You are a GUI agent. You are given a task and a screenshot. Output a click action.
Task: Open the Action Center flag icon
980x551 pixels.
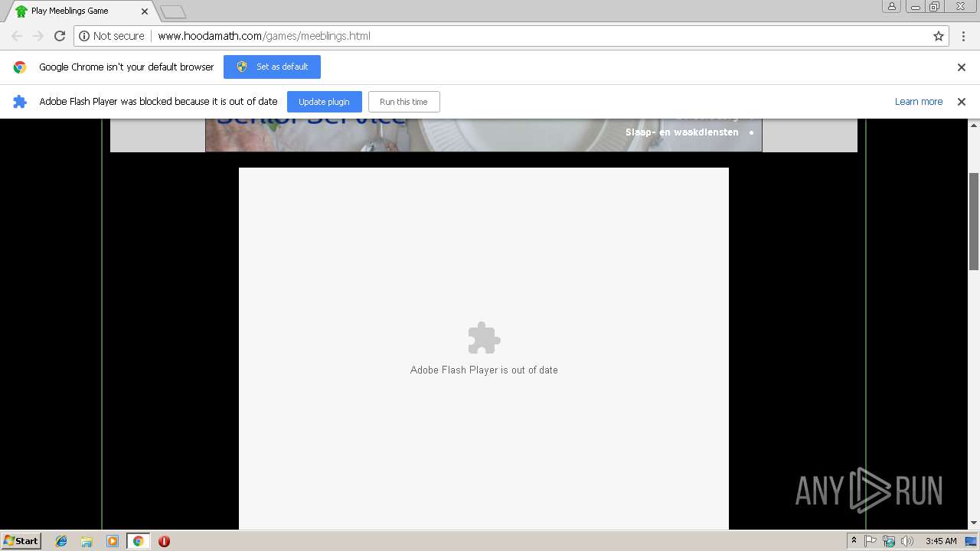click(x=871, y=541)
